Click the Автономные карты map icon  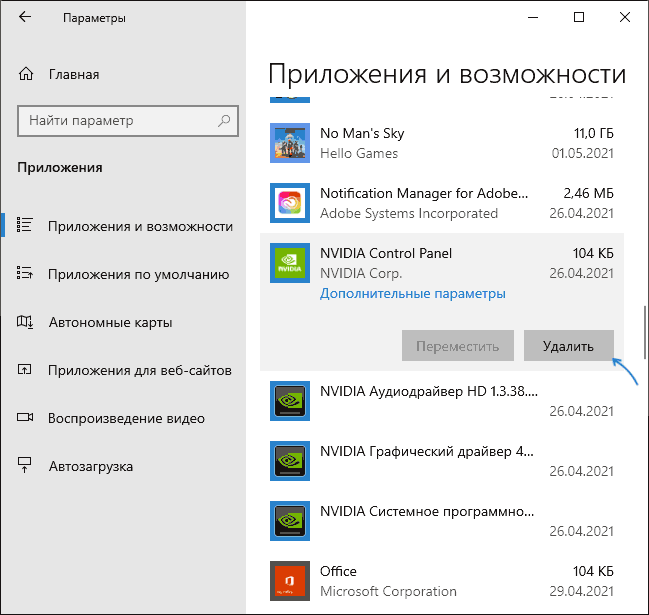[24, 322]
